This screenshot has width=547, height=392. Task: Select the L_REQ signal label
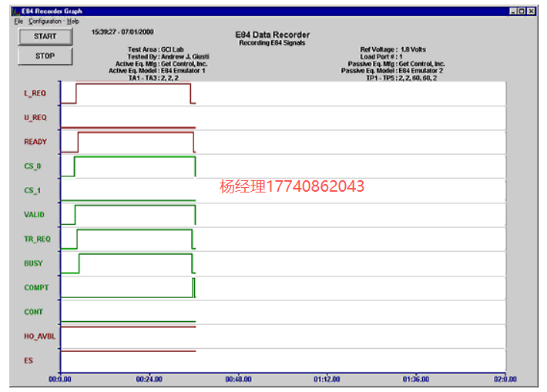[x=35, y=93]
